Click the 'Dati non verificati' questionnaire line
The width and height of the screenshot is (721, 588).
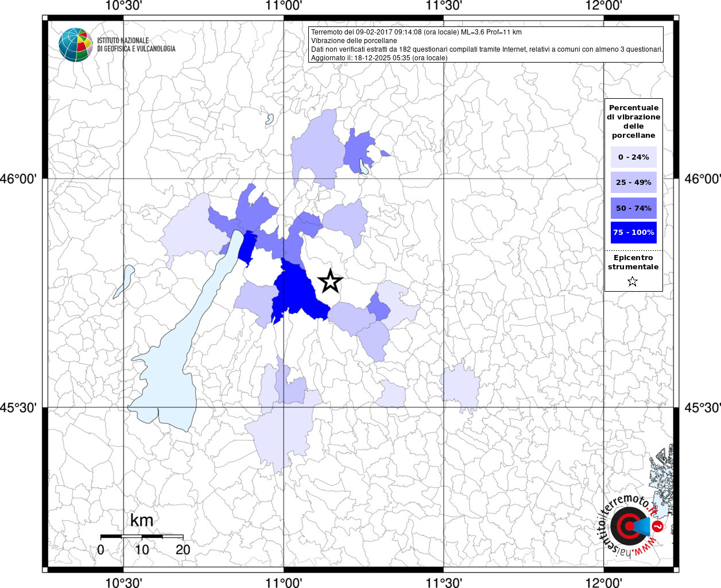pyautogui.click(x=487, y=49)
